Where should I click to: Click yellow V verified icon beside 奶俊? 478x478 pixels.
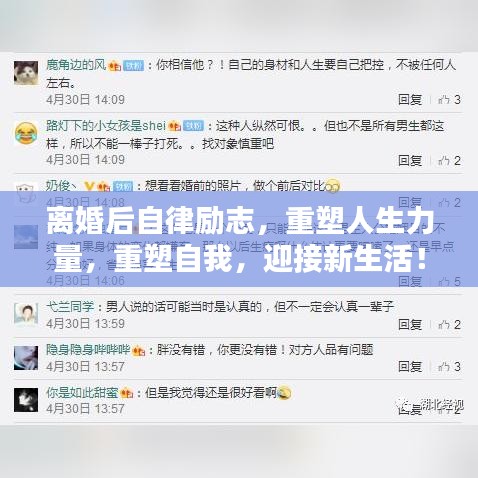click(x=89, y=186)
